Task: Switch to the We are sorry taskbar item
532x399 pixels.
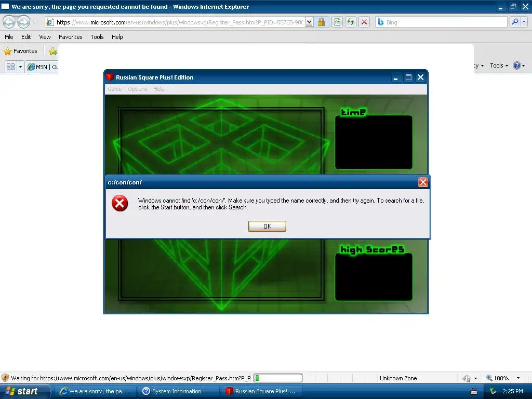Action: click(95, 391)
